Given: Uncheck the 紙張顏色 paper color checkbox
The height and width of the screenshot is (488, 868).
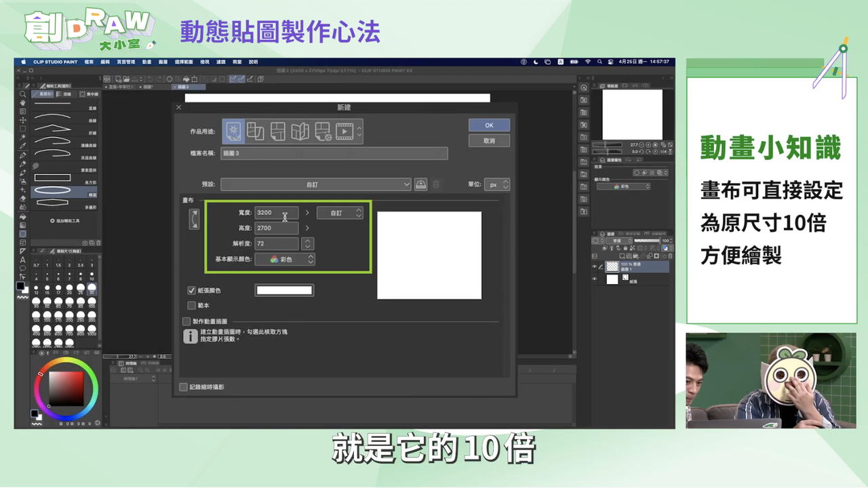Looking at the screenshot, I should [192, 291].
